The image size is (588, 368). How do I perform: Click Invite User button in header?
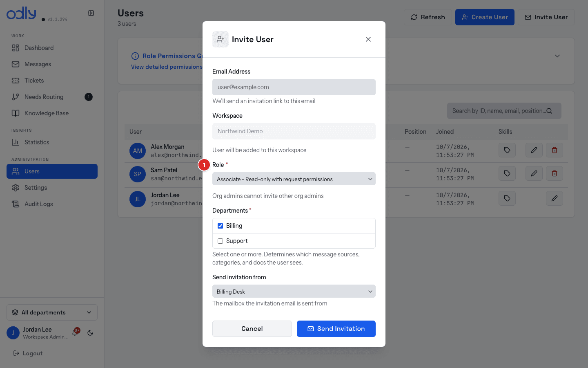pos(546,17)
